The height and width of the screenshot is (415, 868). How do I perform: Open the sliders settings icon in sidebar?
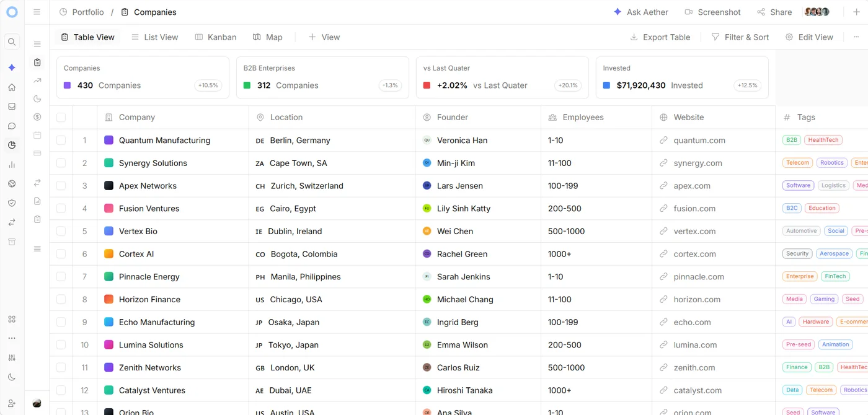pos(12,357)
